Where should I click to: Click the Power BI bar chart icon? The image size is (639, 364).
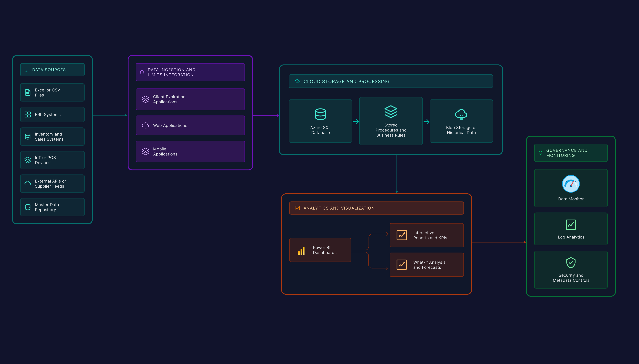pos(301,251)
